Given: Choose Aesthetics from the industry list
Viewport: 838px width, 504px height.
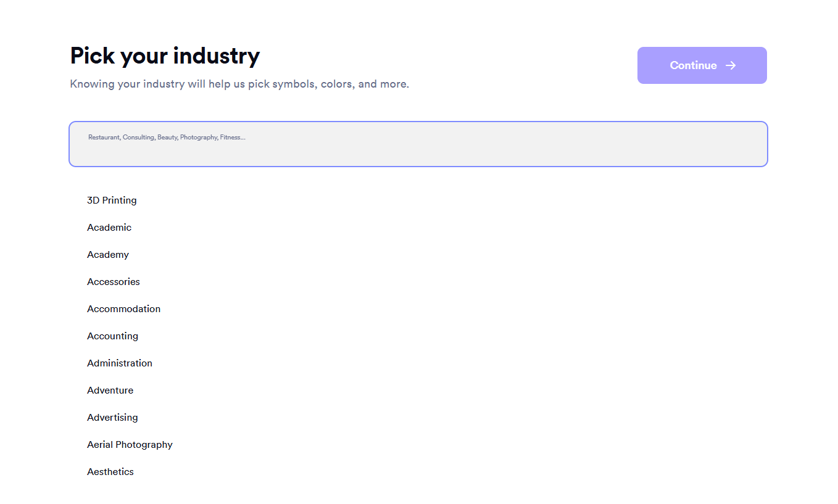Looking at the screenshot, I should 110,472.
